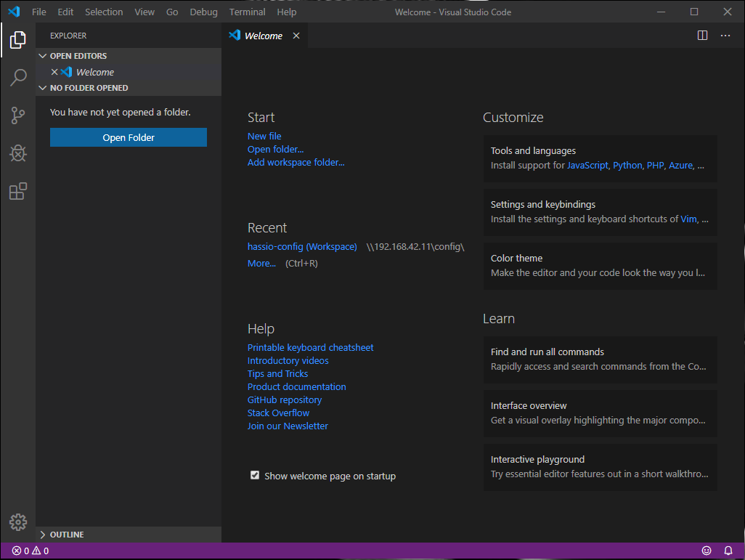Open the Tips and Tricks link

(277, 373)
